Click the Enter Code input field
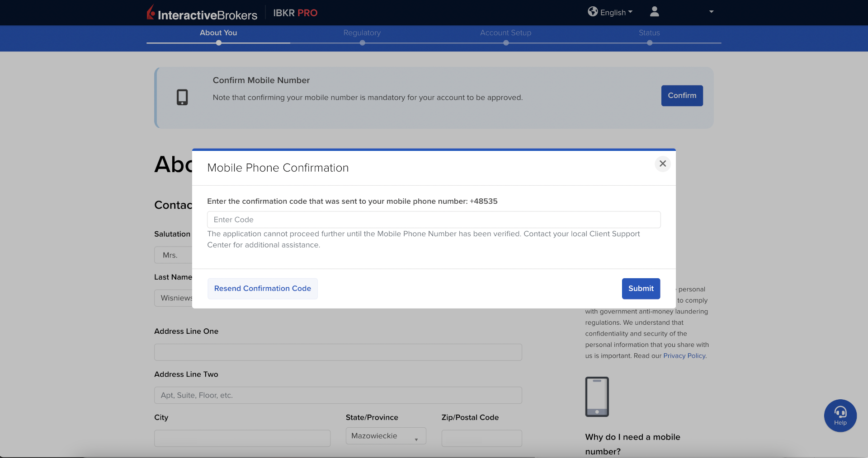868x458 pixels. [434, 220]
